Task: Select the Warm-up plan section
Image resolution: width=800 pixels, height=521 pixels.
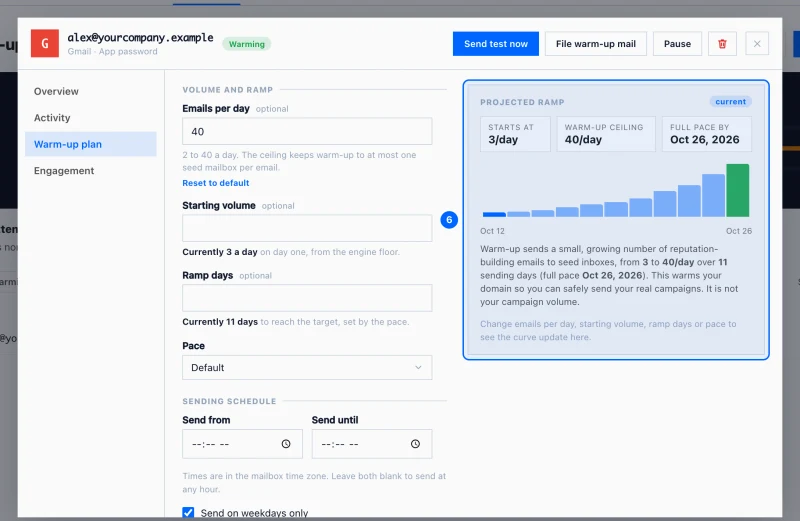Action: (91, 144)
